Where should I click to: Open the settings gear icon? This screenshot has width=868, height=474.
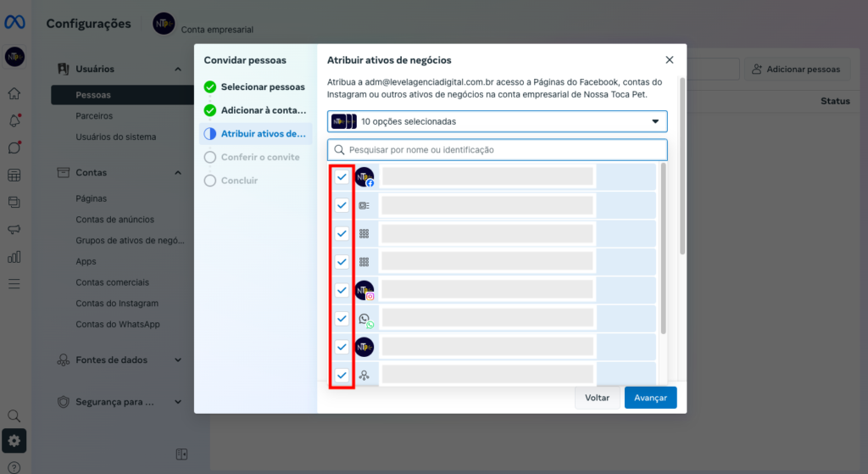(x=14, y=441)
